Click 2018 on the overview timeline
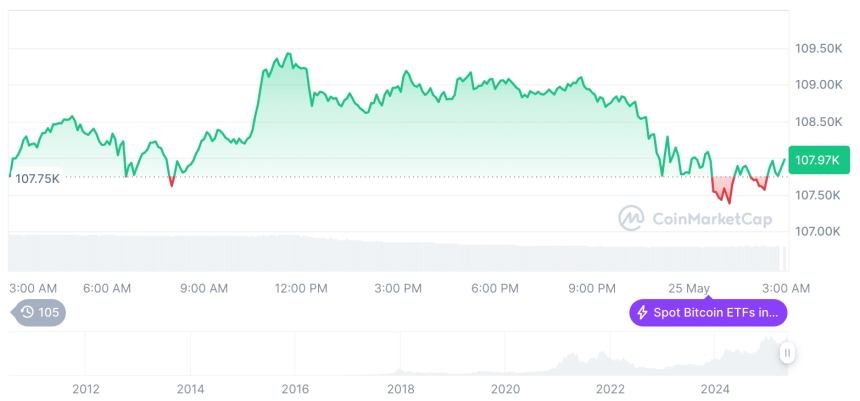Viewport: 860px width, 401px height. [400, 389]
